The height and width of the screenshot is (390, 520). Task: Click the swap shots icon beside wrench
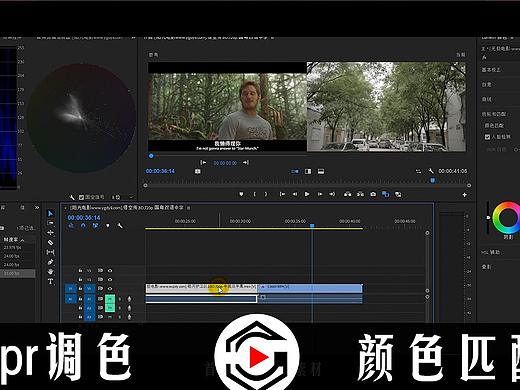point(418,171)
